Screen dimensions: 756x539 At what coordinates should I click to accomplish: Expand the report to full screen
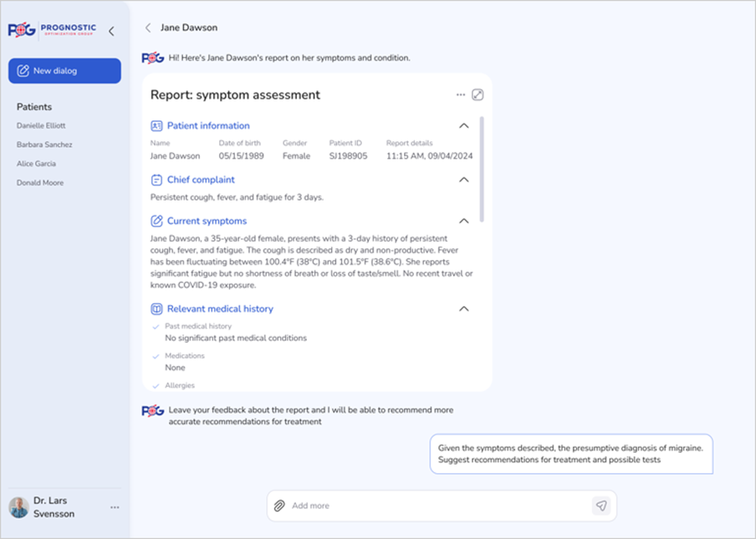coord(478,95)
